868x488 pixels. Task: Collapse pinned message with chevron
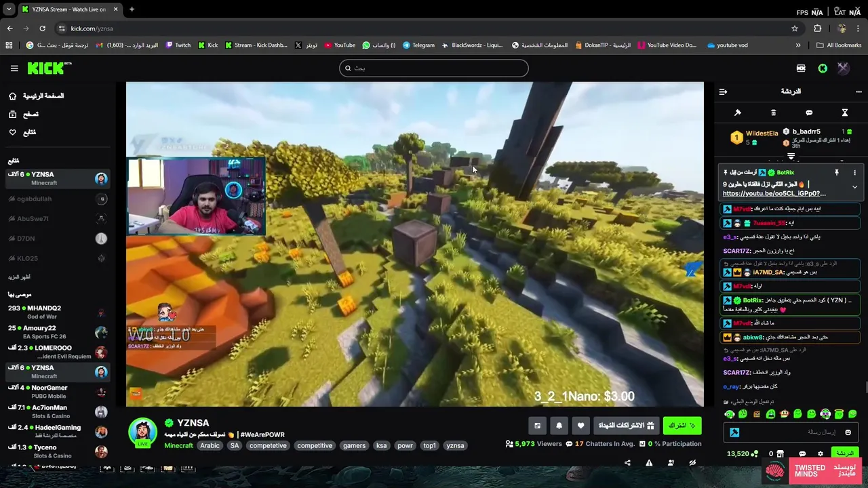(x=854, y=187)
